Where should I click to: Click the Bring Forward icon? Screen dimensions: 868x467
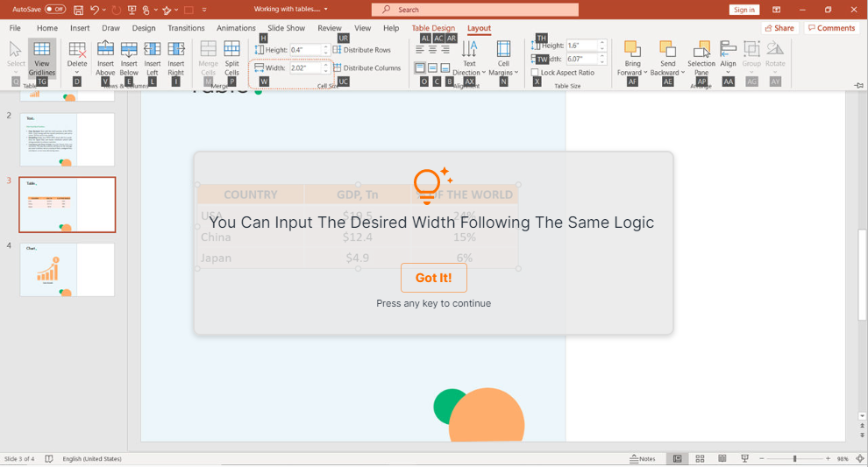pos(632,50)
